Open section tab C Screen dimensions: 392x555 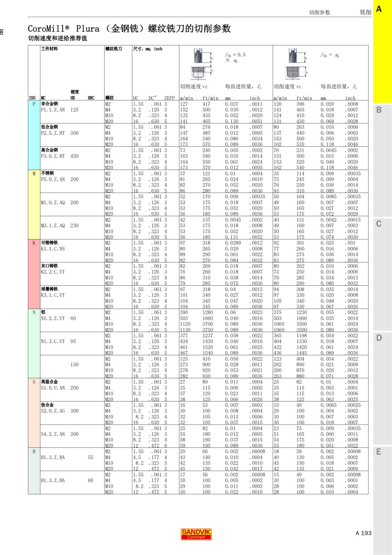point(382,274)
